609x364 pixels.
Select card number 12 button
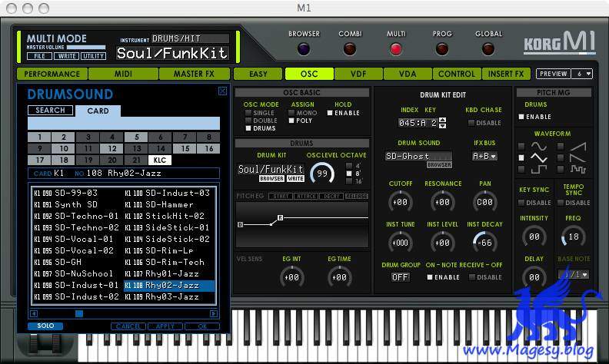tap(111, 149)
